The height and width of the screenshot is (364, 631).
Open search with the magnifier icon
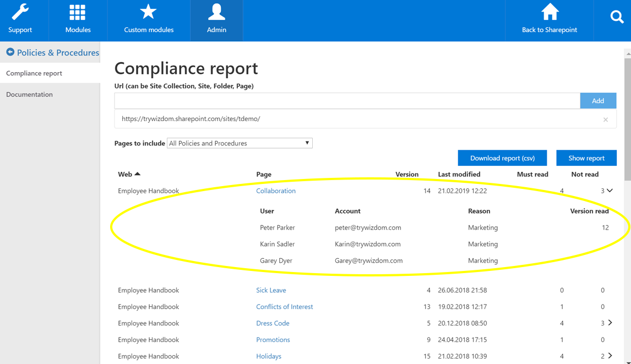pyautogui.click(x=617, y=18)
